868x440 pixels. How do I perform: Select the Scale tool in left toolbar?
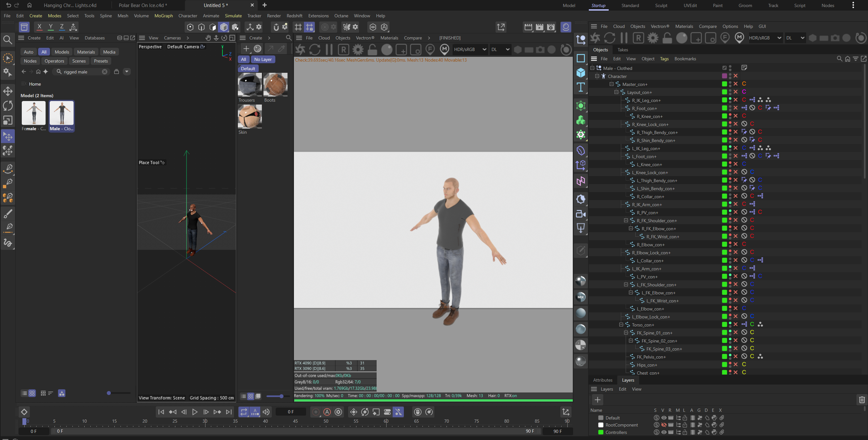pos(8,120)
